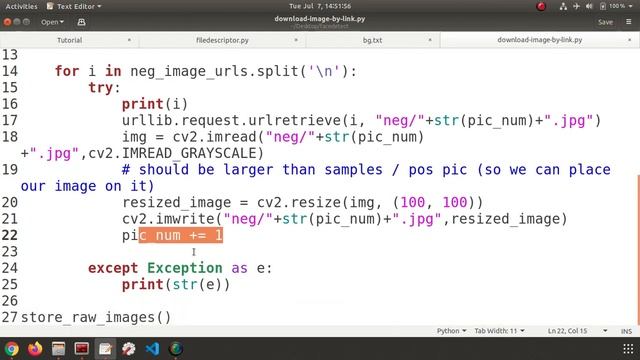Open the Files manager dock icon

click(x=58, y=349)
